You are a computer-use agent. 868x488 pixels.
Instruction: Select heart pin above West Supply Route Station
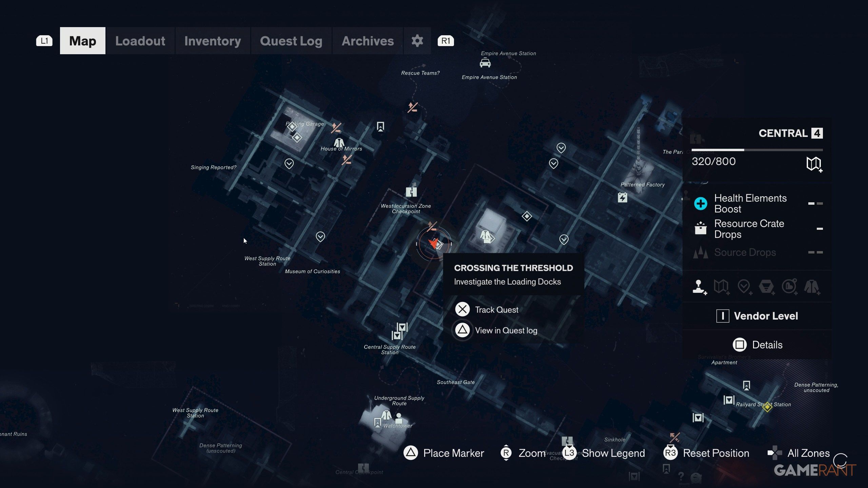320,237
